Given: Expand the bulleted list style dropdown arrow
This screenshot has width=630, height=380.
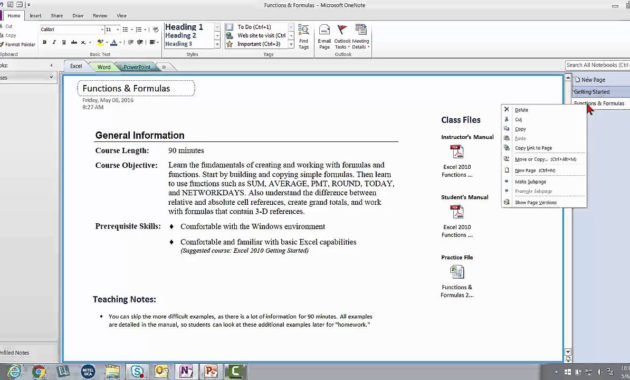Looking at the screenshot, I should click(x=131, y=30).
